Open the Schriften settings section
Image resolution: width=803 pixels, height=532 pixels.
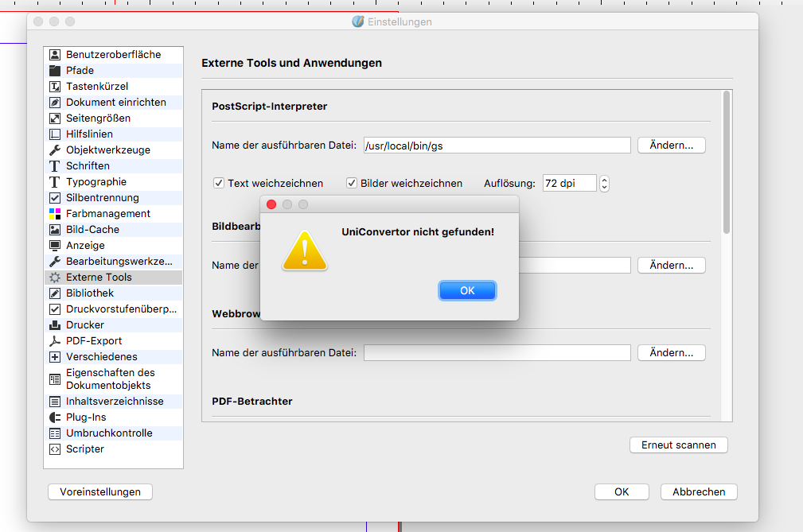pos(88,166)
